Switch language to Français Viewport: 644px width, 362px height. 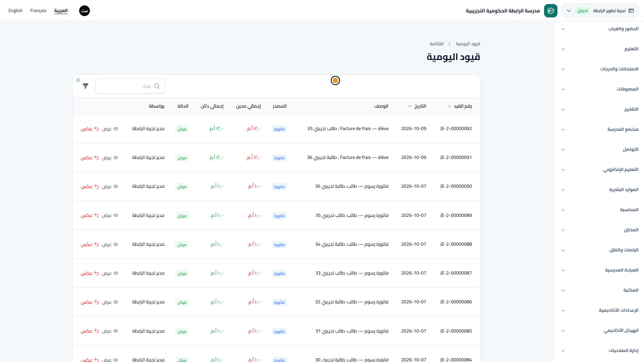38,11
